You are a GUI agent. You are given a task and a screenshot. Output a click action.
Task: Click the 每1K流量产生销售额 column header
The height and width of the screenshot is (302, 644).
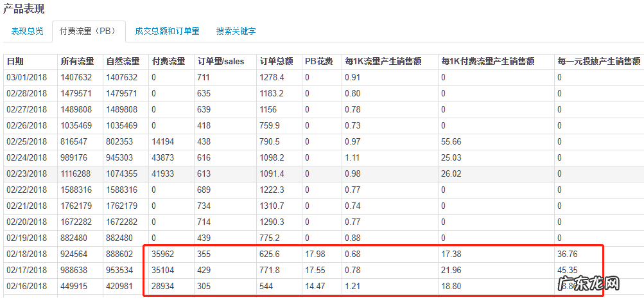tap(383, 62)
